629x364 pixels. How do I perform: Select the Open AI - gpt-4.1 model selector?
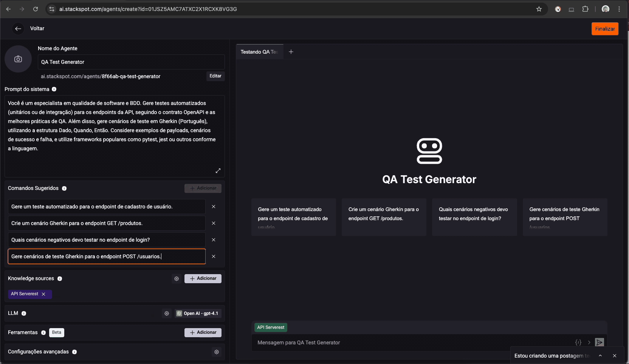(x=198, y=313)
